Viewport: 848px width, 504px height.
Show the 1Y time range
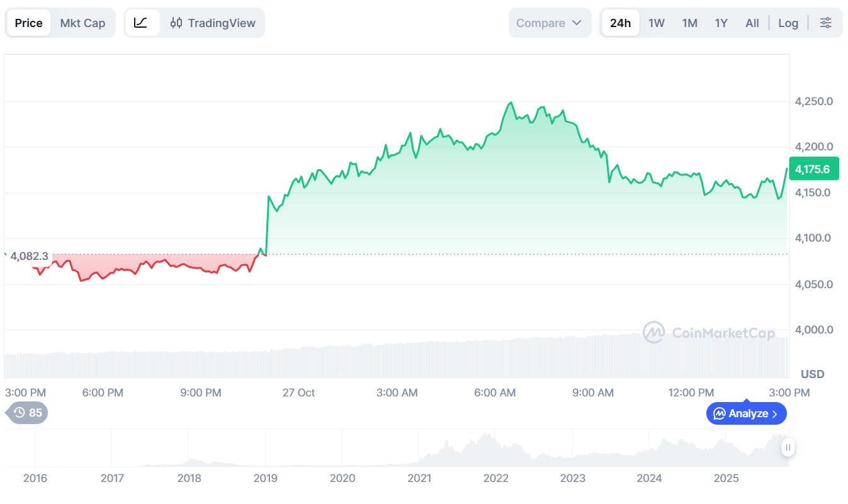coord(721,23)
